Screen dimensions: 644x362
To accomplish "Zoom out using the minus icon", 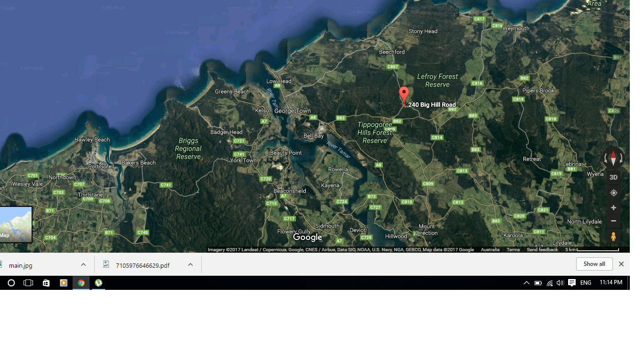I will coord(613,221).
